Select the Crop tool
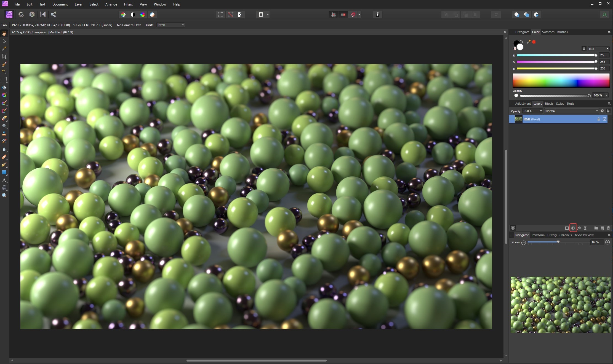 [4, 56]
